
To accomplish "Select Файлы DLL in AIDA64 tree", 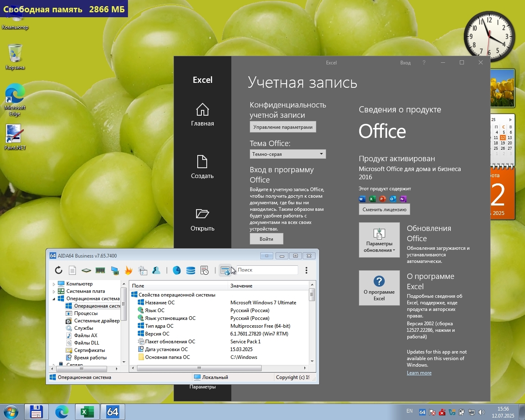I will 86,343.
